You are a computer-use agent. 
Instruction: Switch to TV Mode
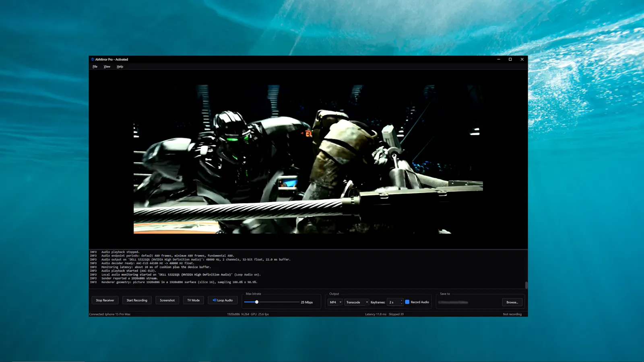click(x=193, y=300)
